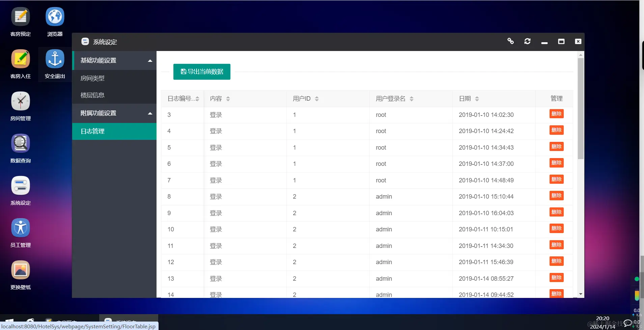Image resolution: width=644 pixels, height=330 pixels.
Task: Click the date 2019-01-10 15:10:44
Action: tap(486, 197)
